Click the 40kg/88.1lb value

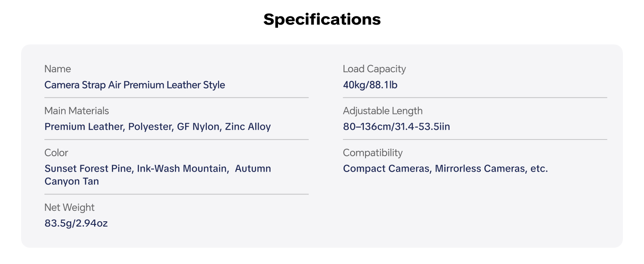click(x=370, y=85)
